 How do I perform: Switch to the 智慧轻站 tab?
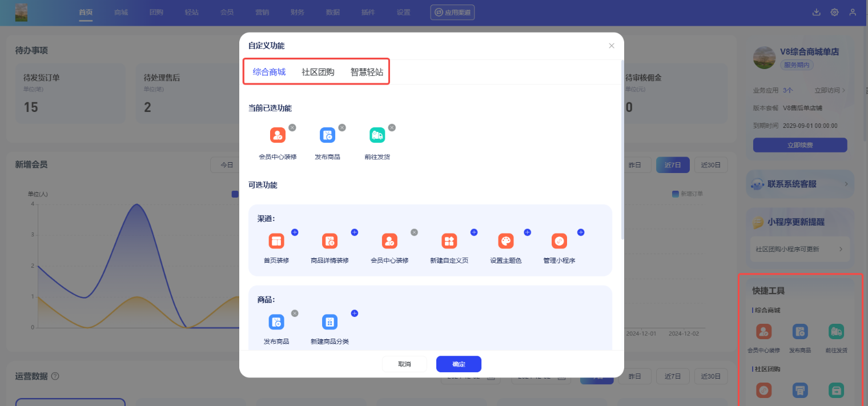pos(367,72)
